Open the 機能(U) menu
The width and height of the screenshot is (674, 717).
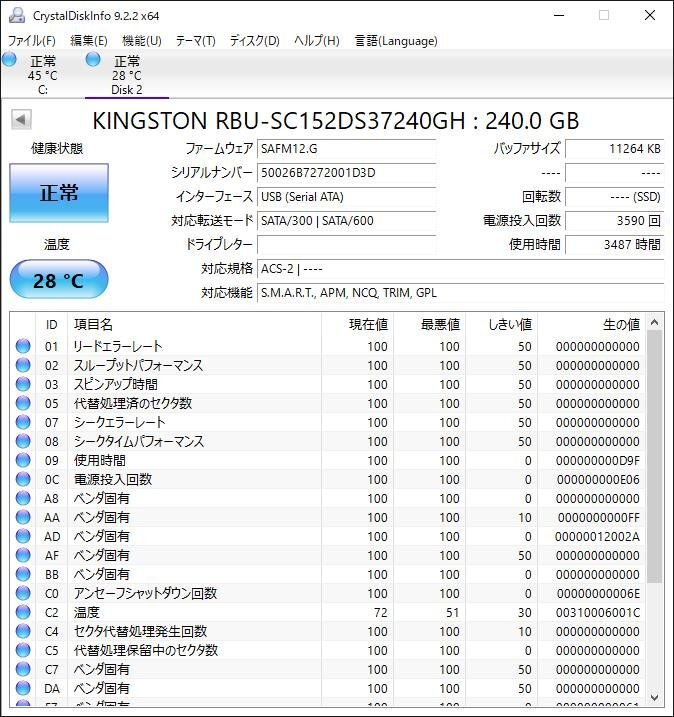tap(142, 41)
